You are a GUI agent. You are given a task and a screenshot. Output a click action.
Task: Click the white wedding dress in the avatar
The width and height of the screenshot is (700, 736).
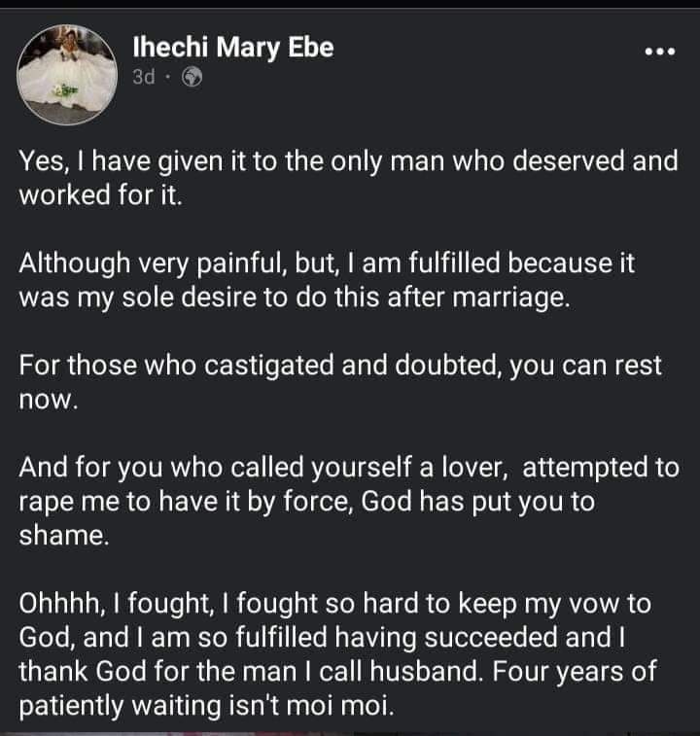point(66,80)
